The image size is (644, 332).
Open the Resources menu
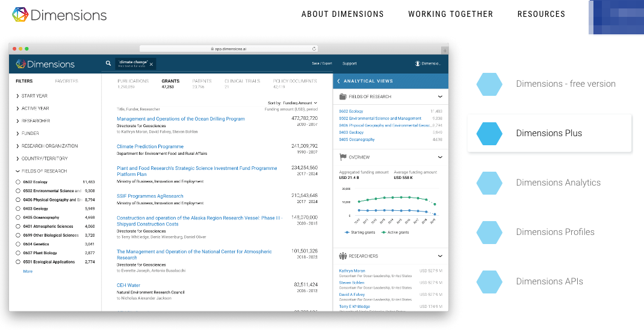[541, 14]
